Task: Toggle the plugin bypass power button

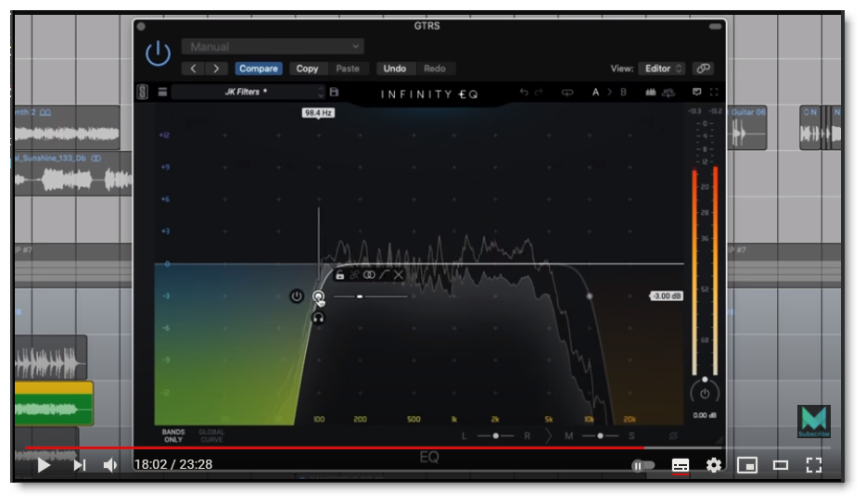Action: [x=158, y=54]
